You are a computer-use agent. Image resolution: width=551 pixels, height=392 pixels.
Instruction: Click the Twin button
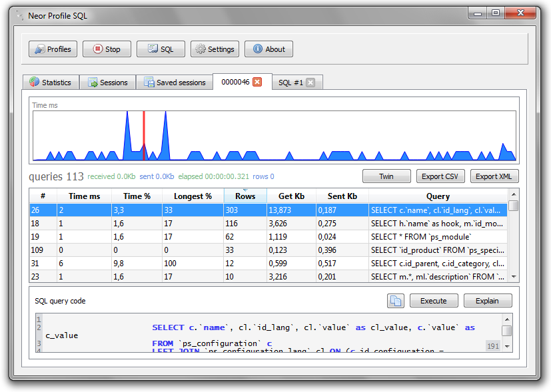[386, 176]
